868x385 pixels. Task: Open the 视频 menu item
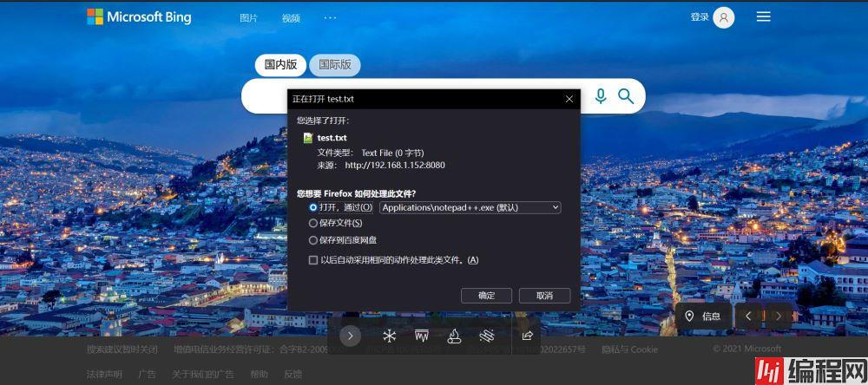(x=291, y=17)
